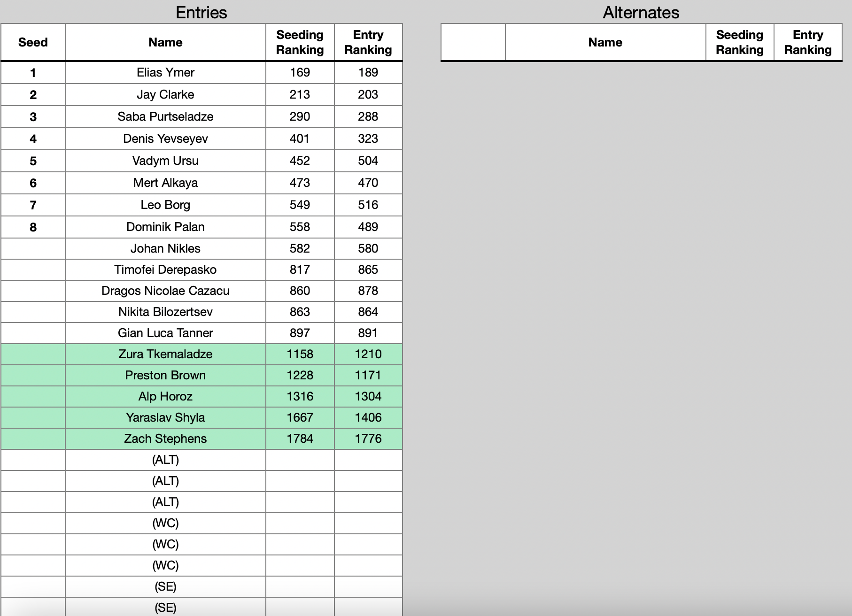Select Denis Yevseyev's entry ranking 323
Image resolution: width=852 pixels, height=616 pixels.
[x=368, y=139]
